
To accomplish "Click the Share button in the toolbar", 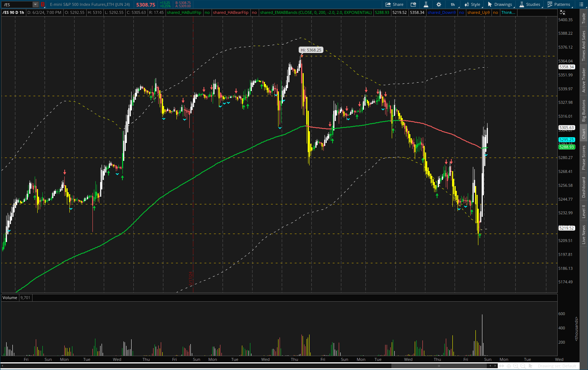I will [x=394, y=4].
